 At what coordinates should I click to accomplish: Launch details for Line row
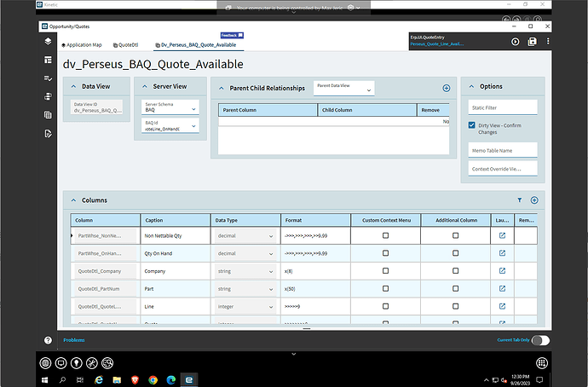tap(502, 306)
